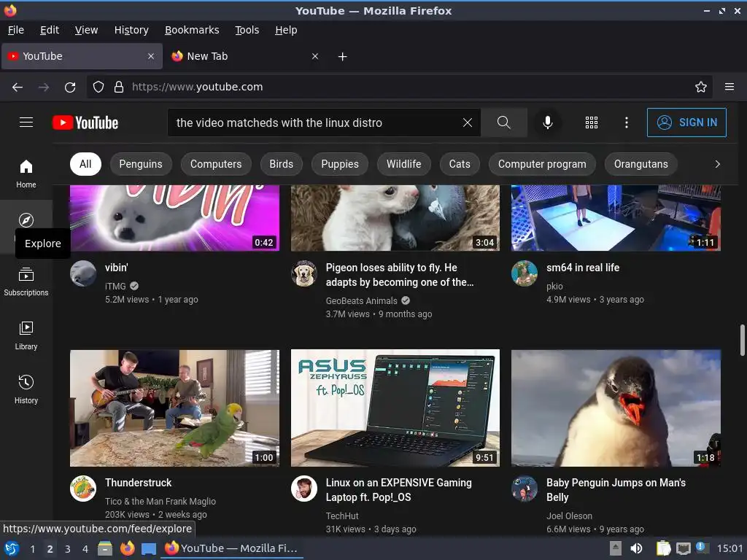Close the New Tab tab
The height and width of the screenshot is (560, 747).
pyautogui.click(x=315, y=56)
